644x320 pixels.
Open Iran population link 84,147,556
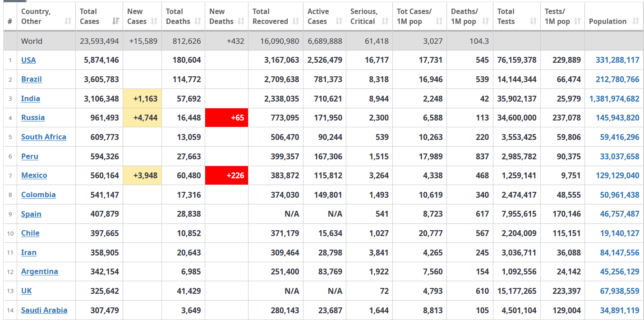620,252
